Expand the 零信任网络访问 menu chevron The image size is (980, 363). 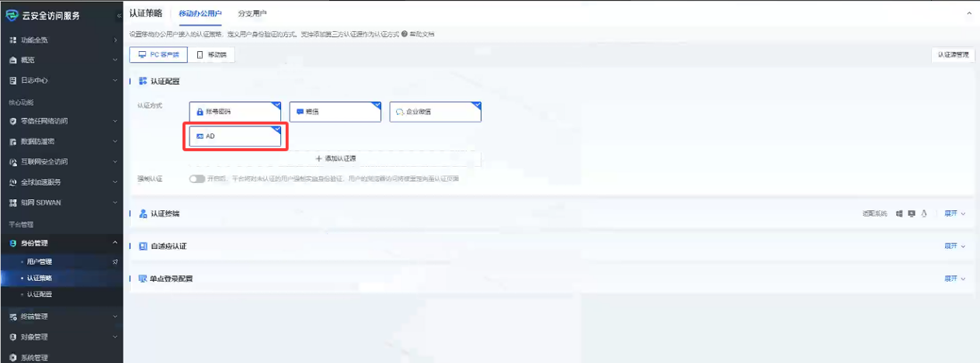pyautogui.click(x=115, y=121)
